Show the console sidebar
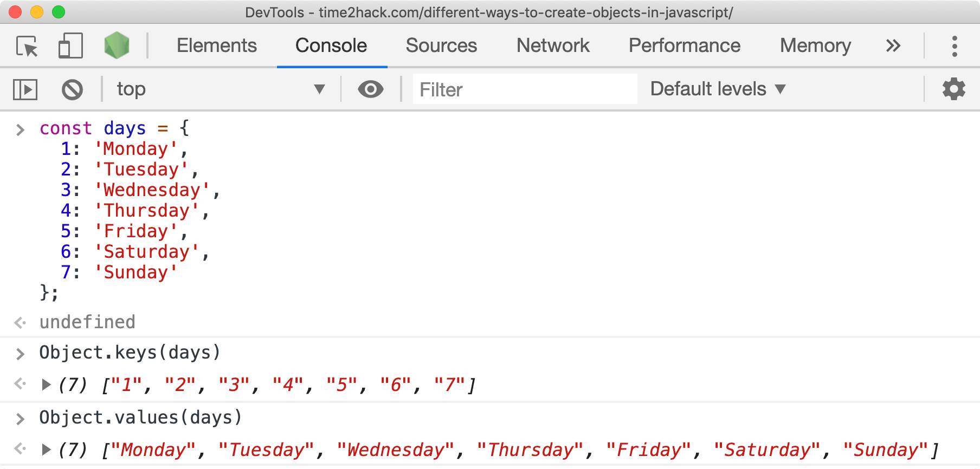The height and width of the screenshot is (469, 980). click(x=25, y=89)
